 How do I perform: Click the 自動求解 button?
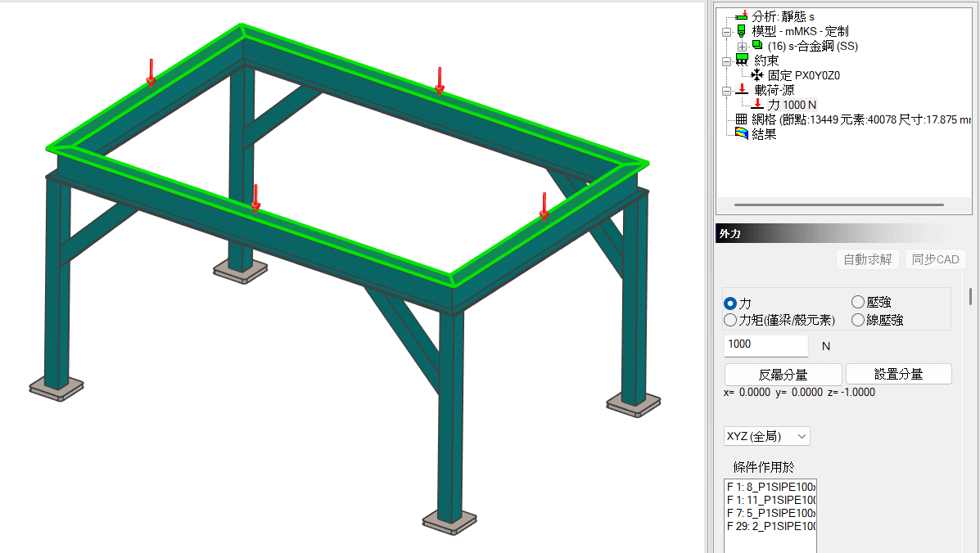(x=868, y=259)
